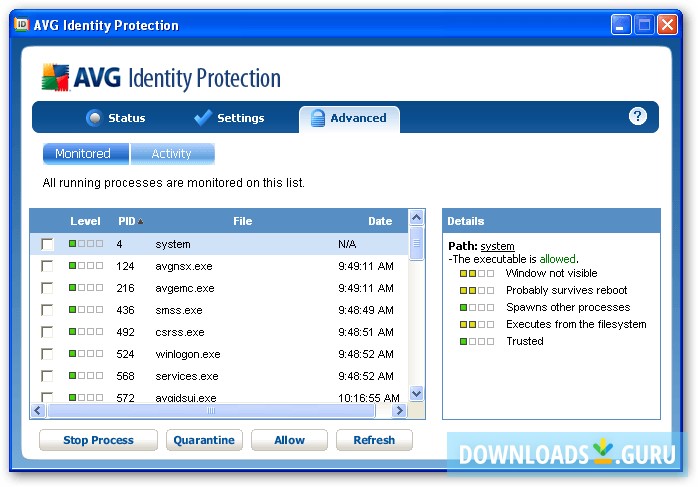Click the Advanced tab's padlock icon
This screenshot has height=487, width=698.
point(317,118)
